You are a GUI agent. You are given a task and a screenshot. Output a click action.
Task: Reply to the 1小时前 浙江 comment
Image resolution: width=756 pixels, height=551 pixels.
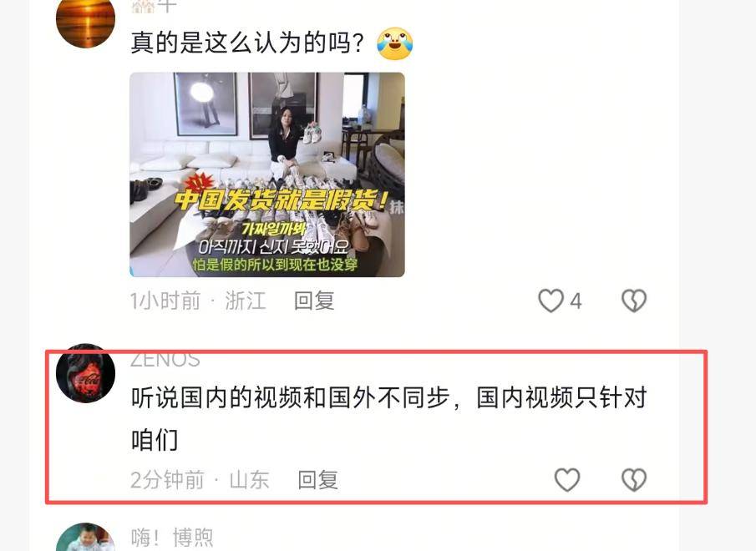click(314, 301)
